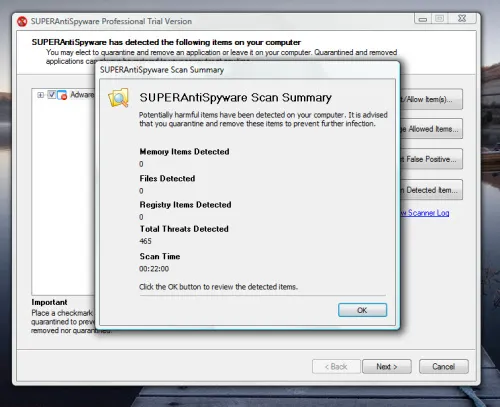Click the large Scan Summary heading text
500x407 pixels.
point(235,97)
